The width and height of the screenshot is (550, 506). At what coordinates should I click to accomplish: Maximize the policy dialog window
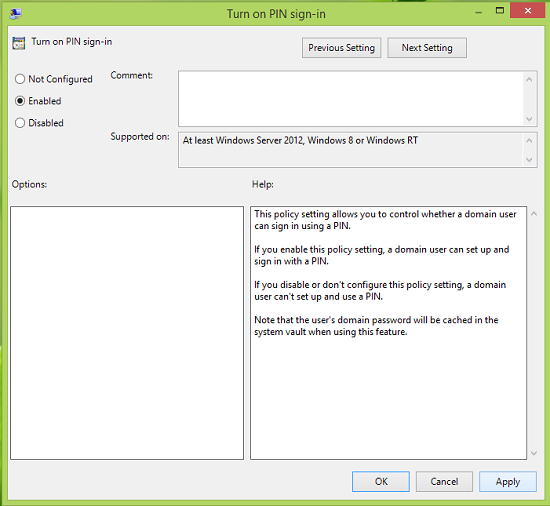pyautogui.click(x=500, y=11)
